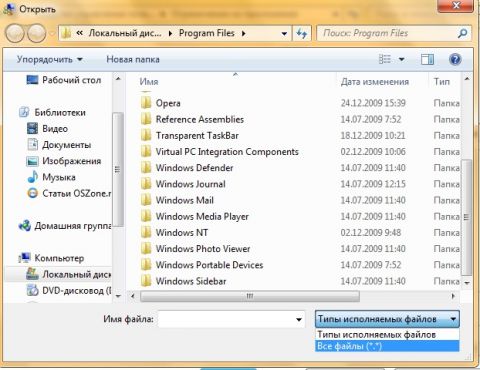Click the change view icon

pos(385,60)
